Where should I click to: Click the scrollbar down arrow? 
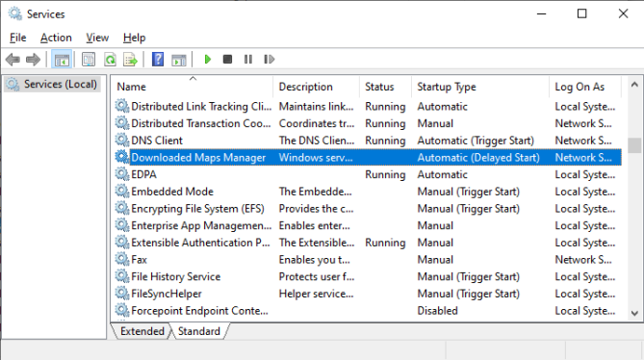tap(634, 313)
